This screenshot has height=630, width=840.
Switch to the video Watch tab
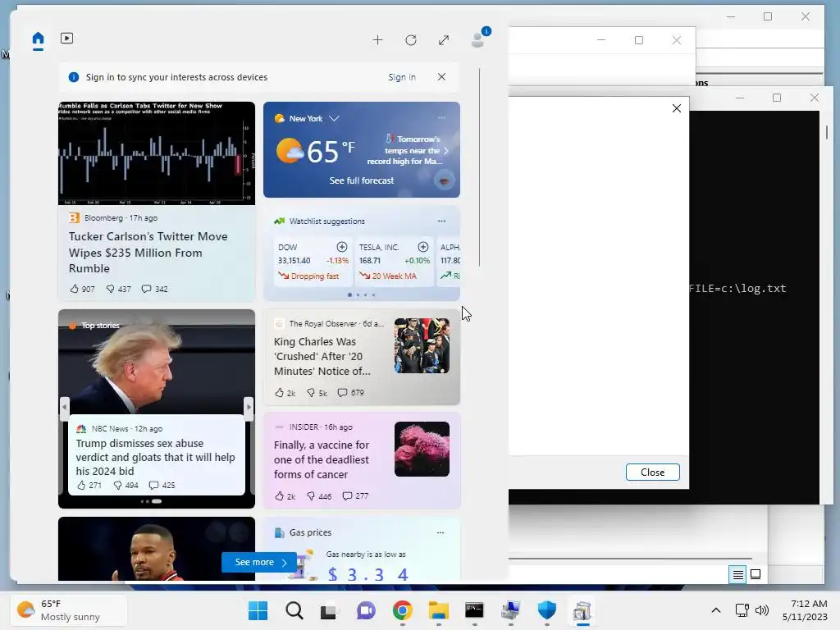pos(67,38)
